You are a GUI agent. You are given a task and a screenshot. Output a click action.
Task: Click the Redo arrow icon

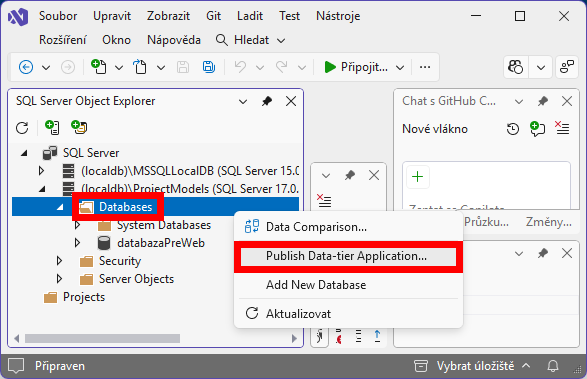282,67
